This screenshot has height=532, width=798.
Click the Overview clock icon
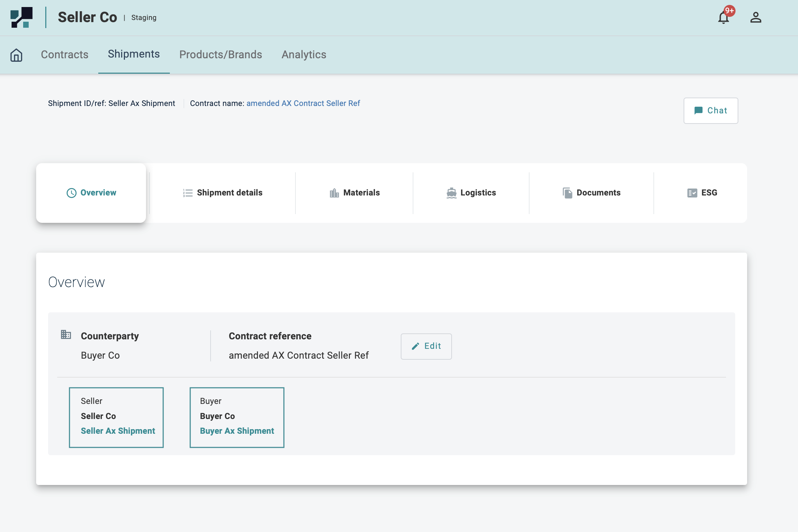tap(72, 193)
